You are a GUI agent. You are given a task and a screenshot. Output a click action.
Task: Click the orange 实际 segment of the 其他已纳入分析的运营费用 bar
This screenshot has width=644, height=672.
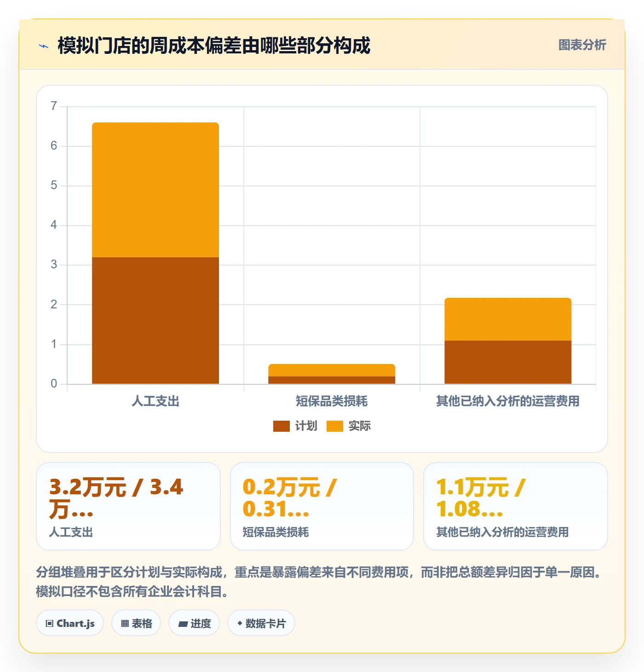[x=508, y=319]
